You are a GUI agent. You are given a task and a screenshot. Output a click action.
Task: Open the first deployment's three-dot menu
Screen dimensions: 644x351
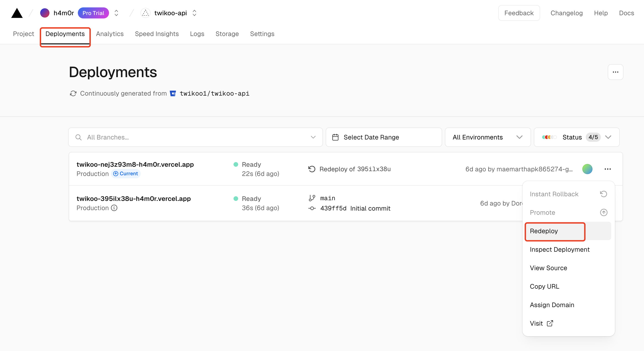(x=608, y=169)
